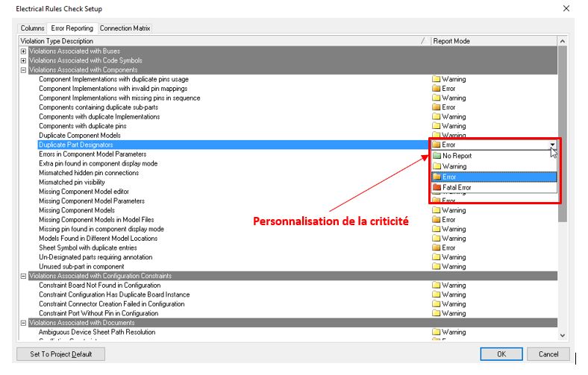This screenshot has width=588, height=375.
Task: Collapse Violations Associated with Components group
Action: tap(23, 70)
